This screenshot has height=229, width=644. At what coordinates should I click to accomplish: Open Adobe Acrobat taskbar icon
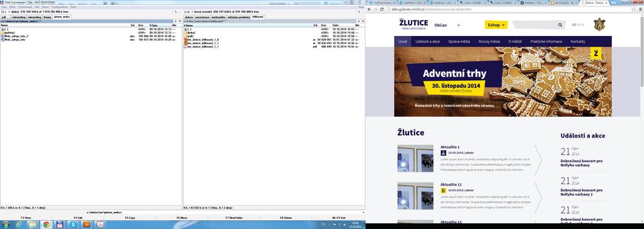pos(99,225)
